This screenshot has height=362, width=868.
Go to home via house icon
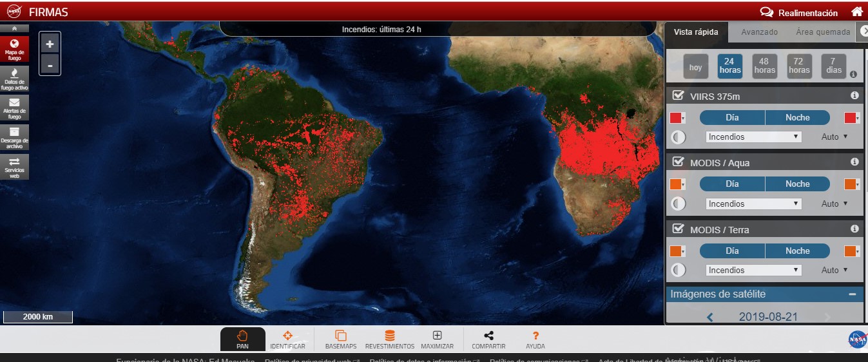pos(856,12)
